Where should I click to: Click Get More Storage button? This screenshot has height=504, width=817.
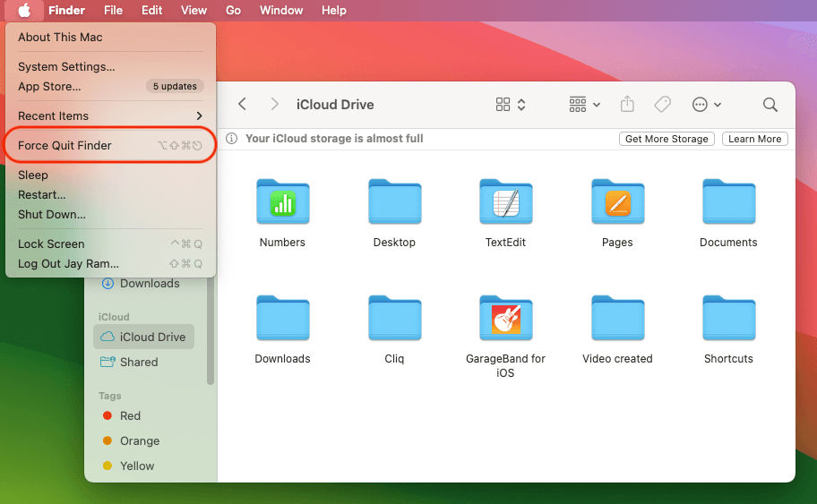pyautogui.click(x=666, y=139)
